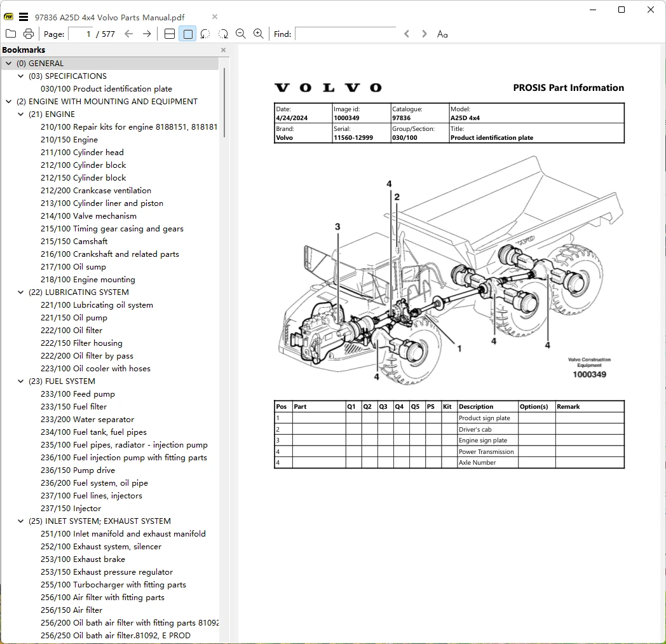Open 222/100 Oil filter bookmark
The width and height of the screenshot is (666, 644).
pos(71,330)
